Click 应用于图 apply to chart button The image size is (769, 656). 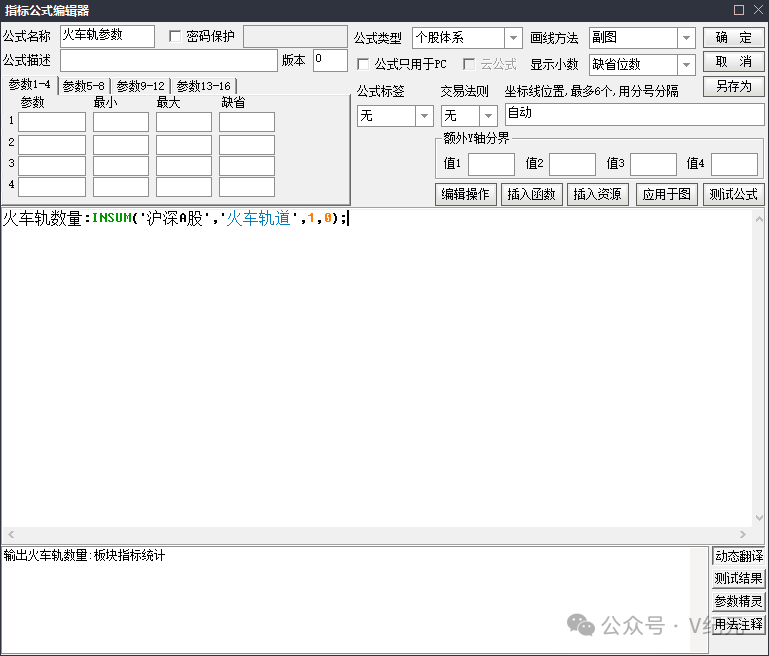click(666, 195)
